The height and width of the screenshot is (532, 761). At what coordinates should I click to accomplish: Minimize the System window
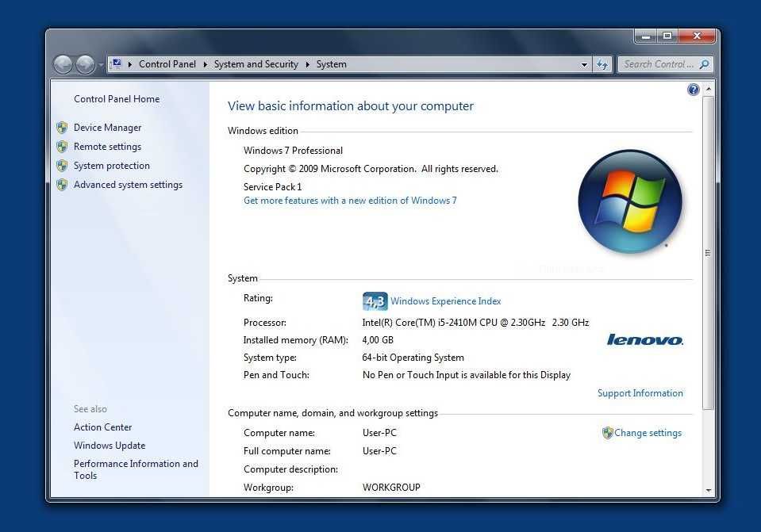coord(646,36)
